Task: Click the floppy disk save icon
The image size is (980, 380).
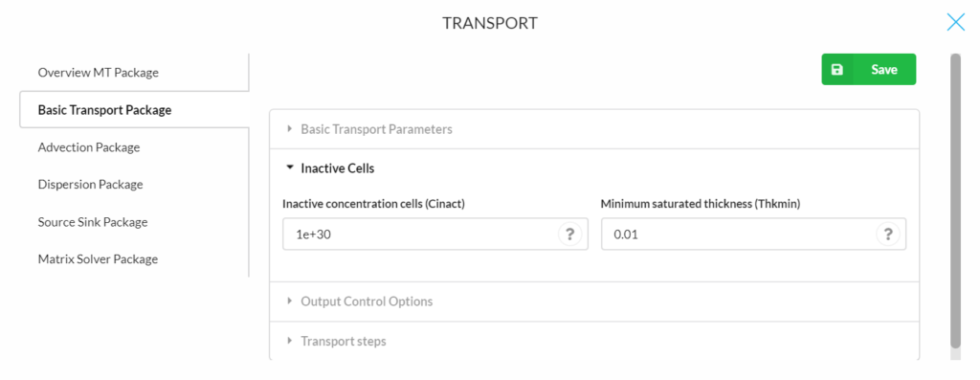Action: click(836, 69)
